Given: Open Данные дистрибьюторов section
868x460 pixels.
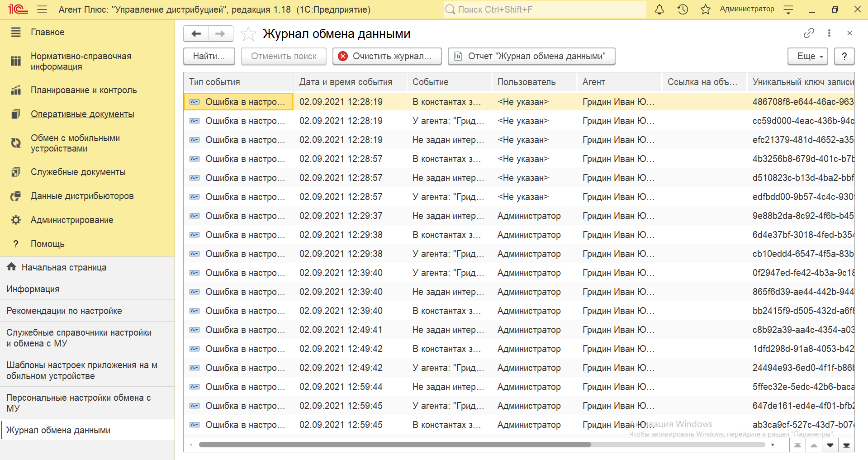Looking at the screenshot, I should point(82,196).
